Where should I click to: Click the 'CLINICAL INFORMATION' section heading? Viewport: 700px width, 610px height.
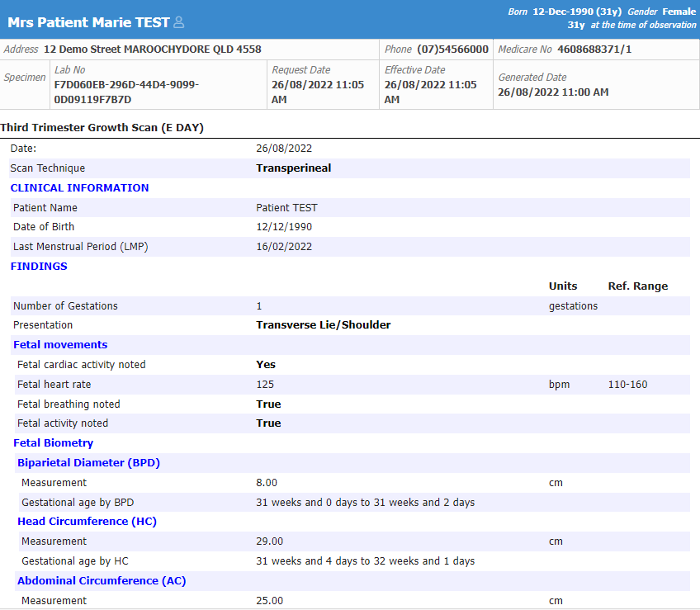[79, 188]
